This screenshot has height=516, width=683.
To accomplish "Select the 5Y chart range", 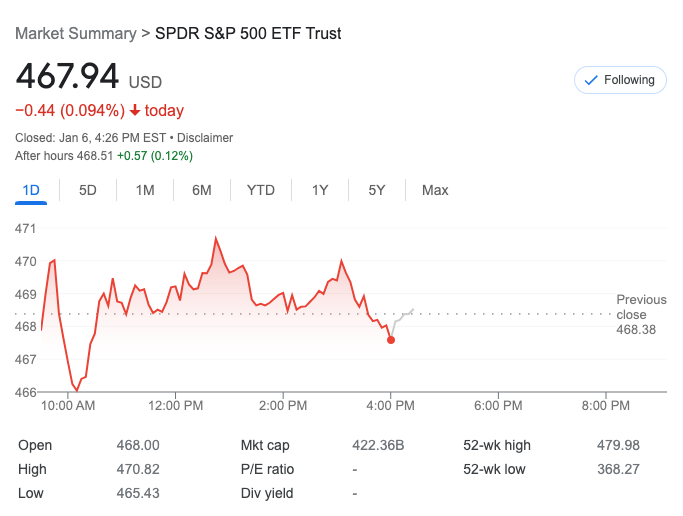I will 377,190.
